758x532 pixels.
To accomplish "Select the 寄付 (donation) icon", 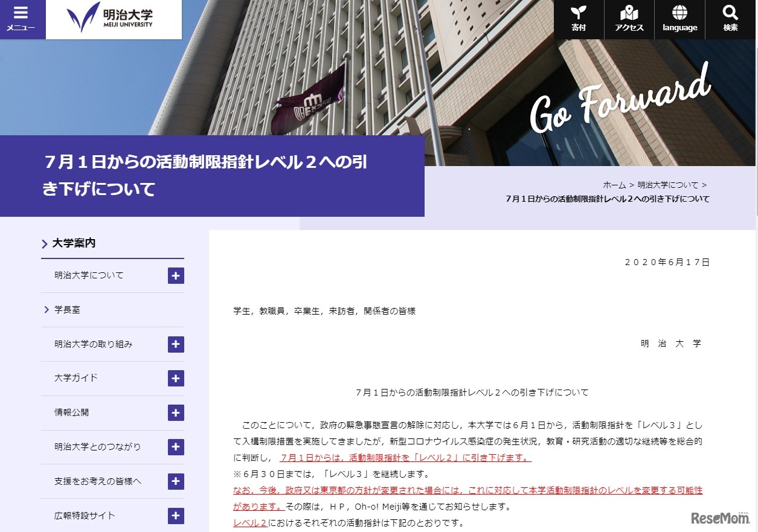I will [x=578, y=18].
